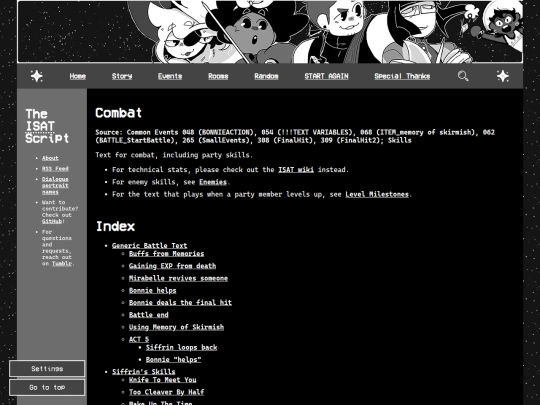Jump to Knife To Meet You
This screenshot has height=405, width=540.
162,380
